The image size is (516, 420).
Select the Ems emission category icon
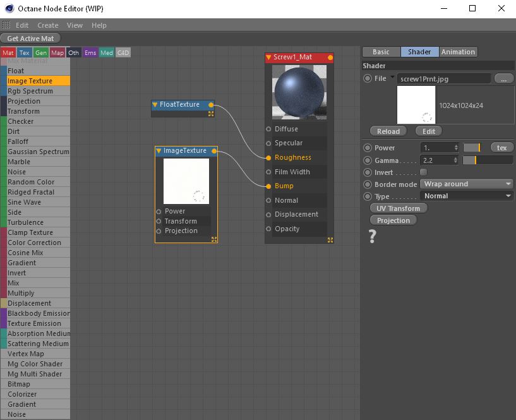click(x=90, y=52)
